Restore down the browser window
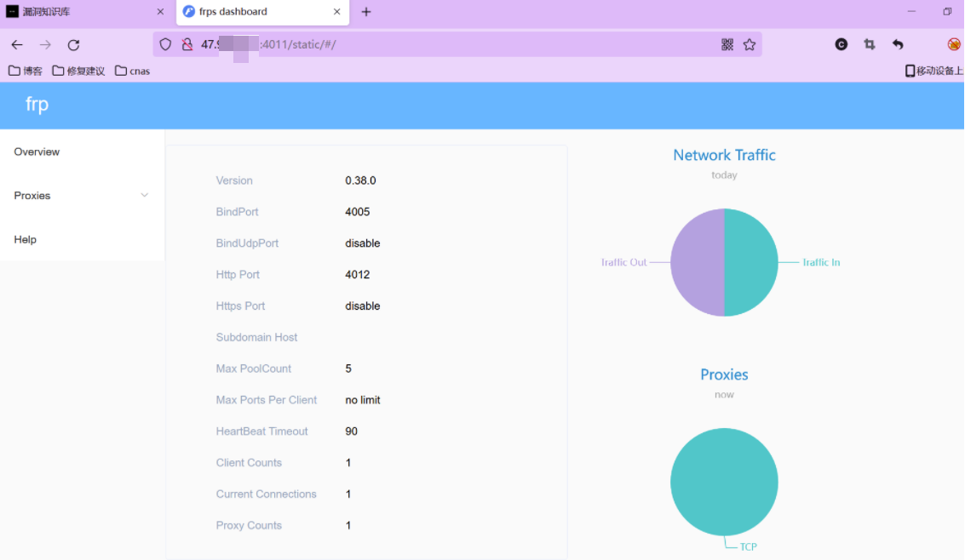The height and width of the screenshot is (560, 965). pos(948,12)
